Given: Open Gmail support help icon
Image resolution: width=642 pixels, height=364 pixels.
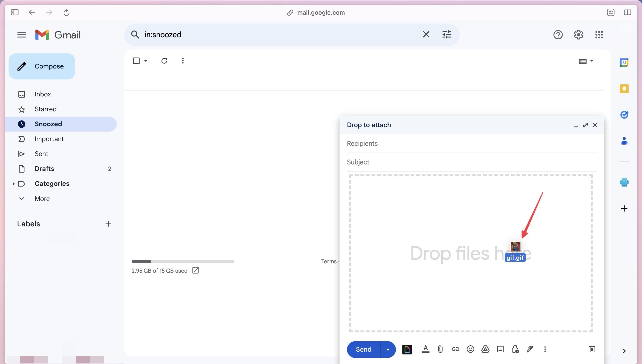Looking at the screenshot, I should [558, 35].
